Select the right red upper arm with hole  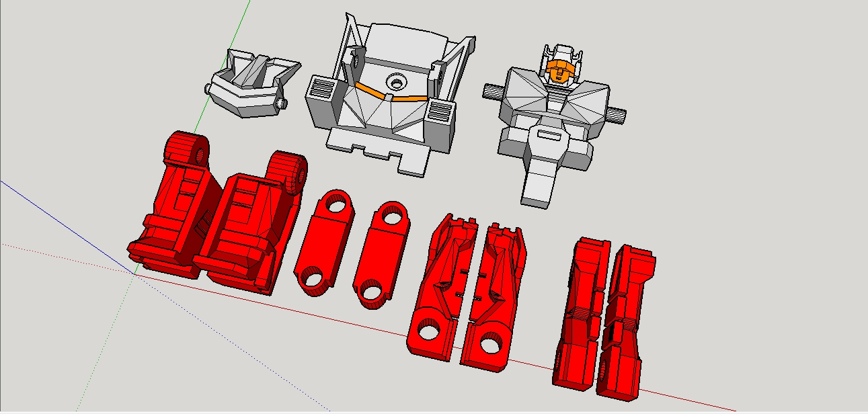[x=492, y=297]
